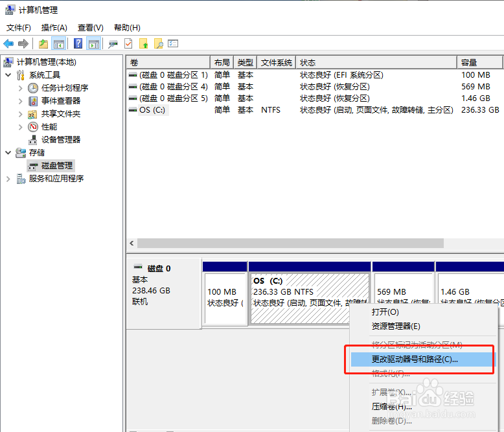The height and width of the screenshot is (432, 504).
Task: Choose 打开(O) in the context menu
Action: coord(423,312)
